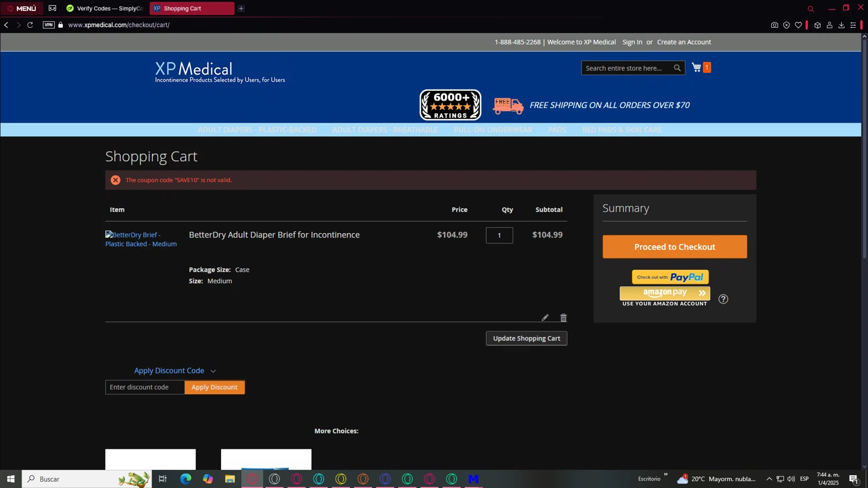Open the extensions cube icon

[817, 25]
